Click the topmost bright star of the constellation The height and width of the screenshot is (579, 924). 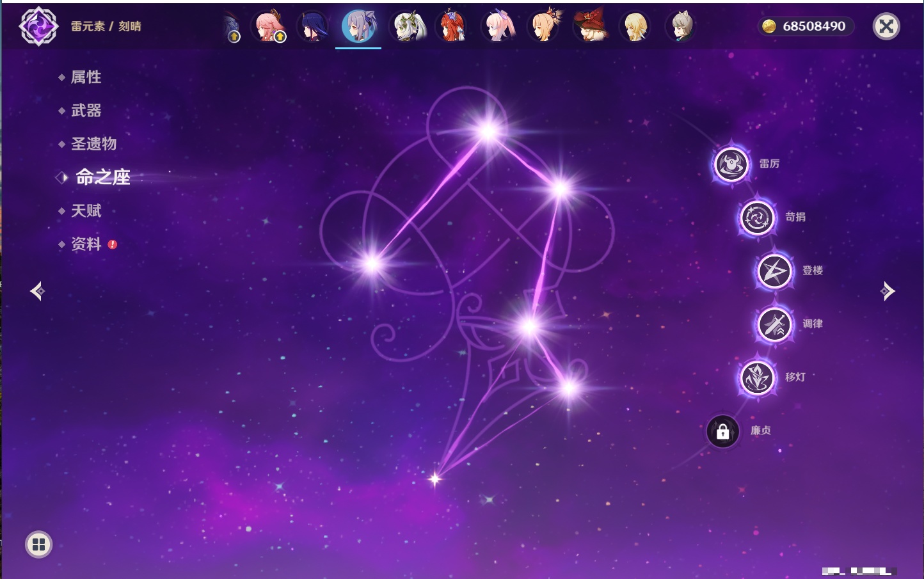tap(488, 131)
